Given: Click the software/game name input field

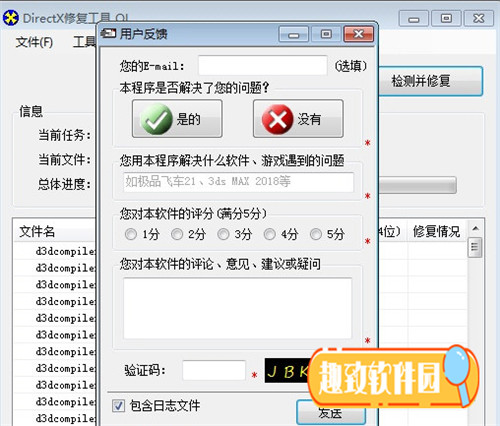Looking at the screenshot, I should coord(238,182).
